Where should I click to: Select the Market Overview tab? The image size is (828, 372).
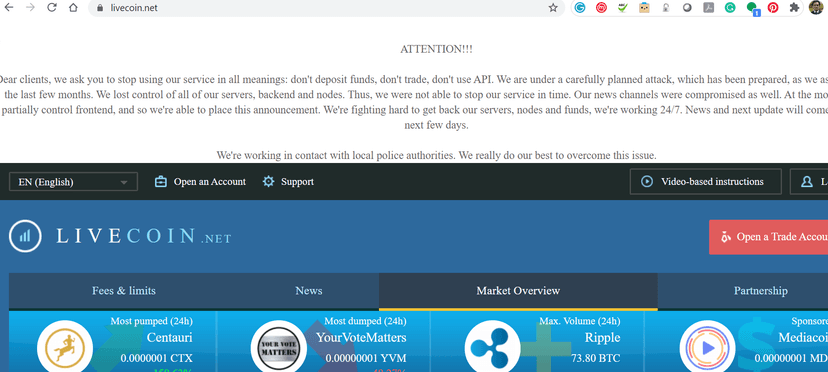coord(518,291)
